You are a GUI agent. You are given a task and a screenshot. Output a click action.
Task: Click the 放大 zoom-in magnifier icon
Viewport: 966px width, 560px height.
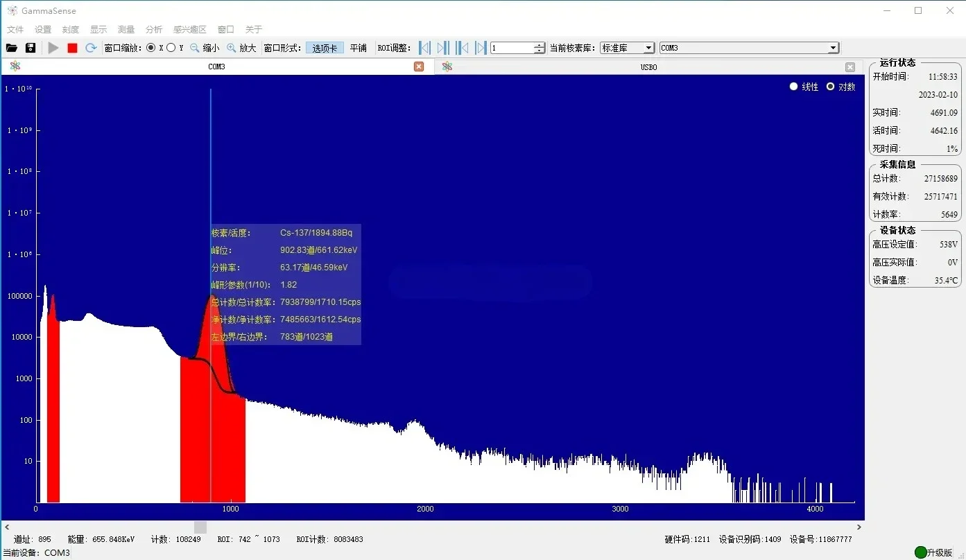[x=232, y=48]
